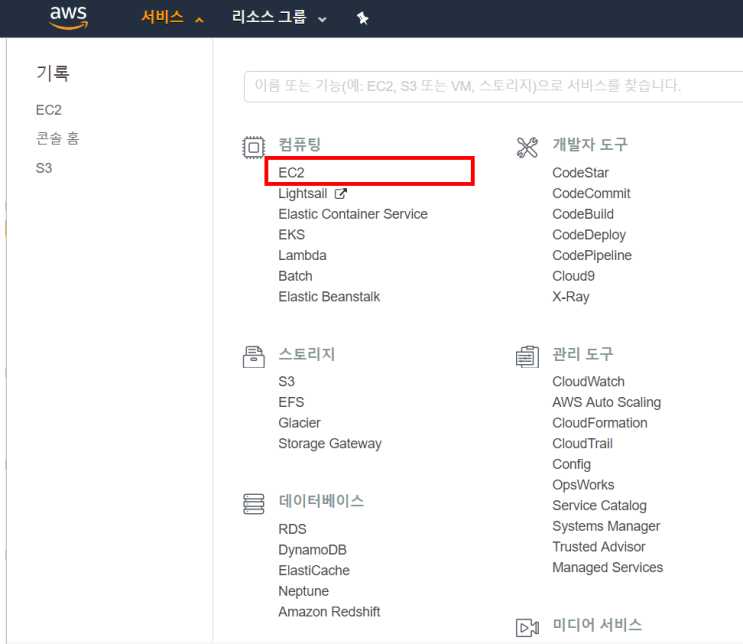The image size is (743, 644).
Task: Click the Media Services video icon
Action: 527,628
